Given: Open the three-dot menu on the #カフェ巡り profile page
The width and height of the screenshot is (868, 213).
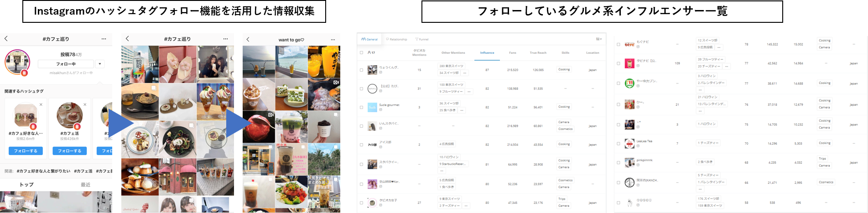Looking at the screenshot, I should (104, 39).
